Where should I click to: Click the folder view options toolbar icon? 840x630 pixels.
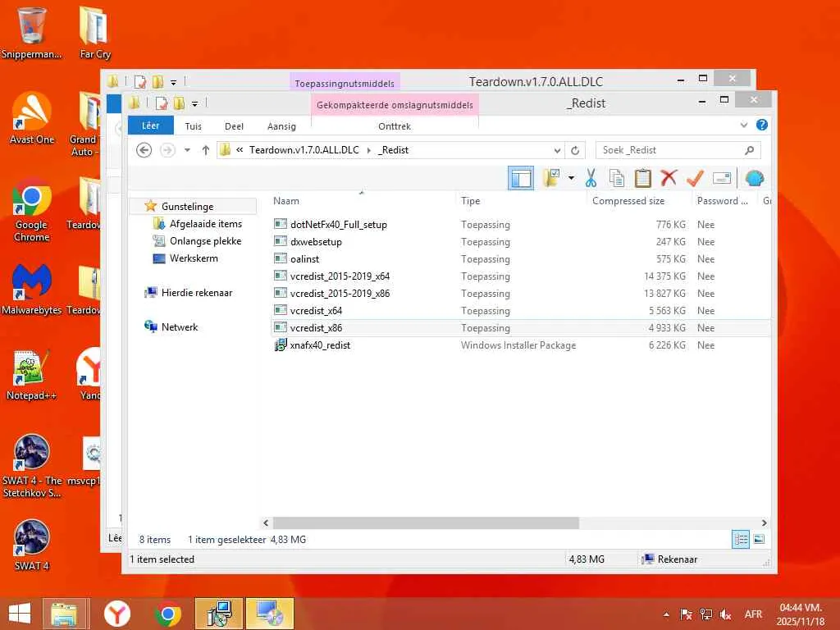(x=551, y=178)
